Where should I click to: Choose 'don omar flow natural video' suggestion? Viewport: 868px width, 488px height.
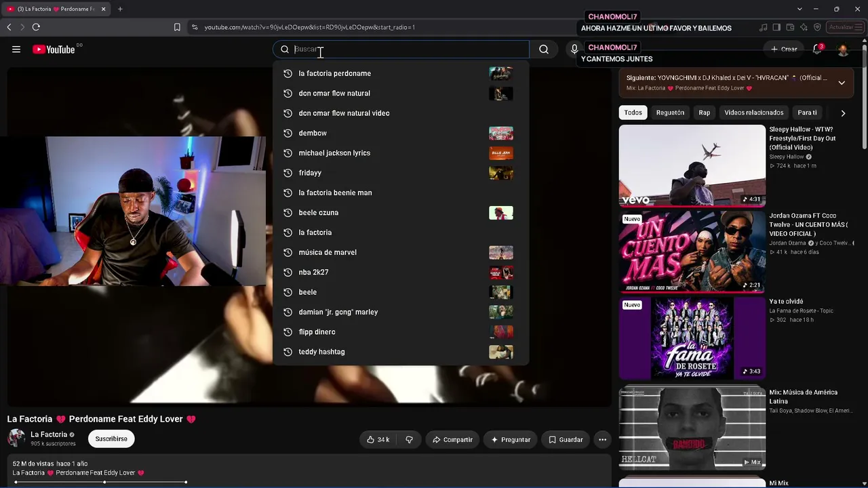[x=400, y=113]
